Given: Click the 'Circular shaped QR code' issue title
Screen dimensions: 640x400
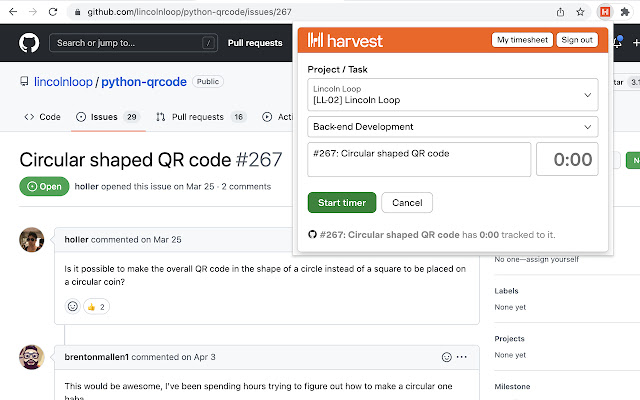Looking at the screenshot, I should coord(125,160).
